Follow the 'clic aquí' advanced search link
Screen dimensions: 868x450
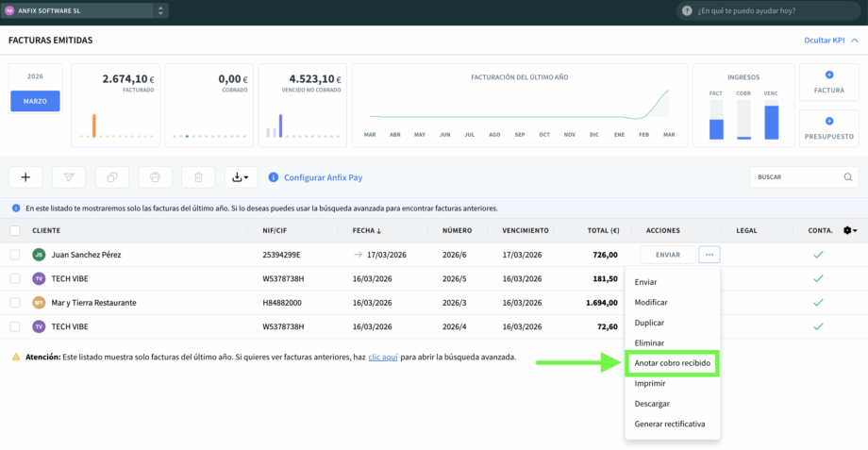point(383,358)
